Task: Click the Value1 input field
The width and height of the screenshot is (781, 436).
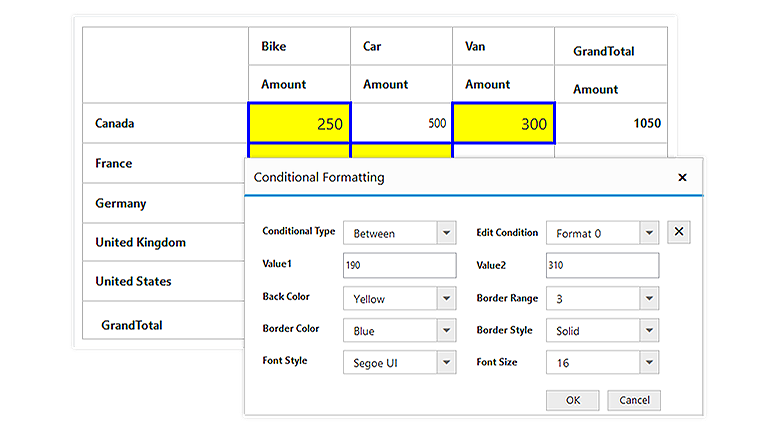Action: pyautogui.click(x=399, y=266)
